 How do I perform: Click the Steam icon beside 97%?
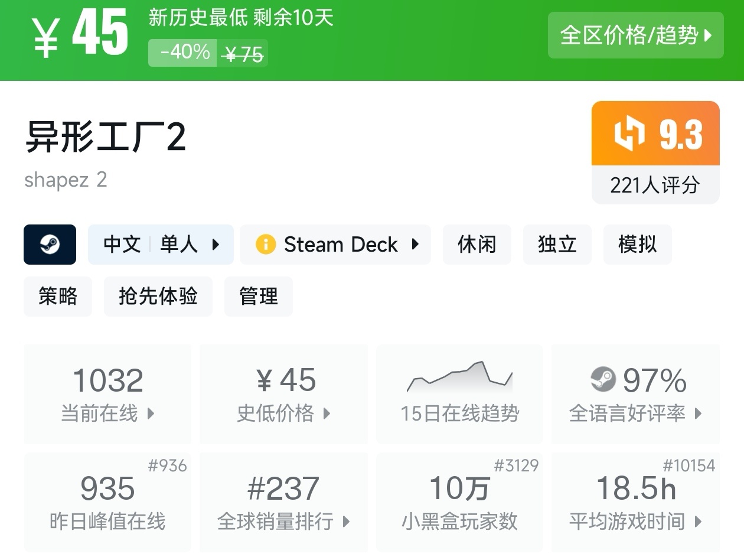click(603, 379)
